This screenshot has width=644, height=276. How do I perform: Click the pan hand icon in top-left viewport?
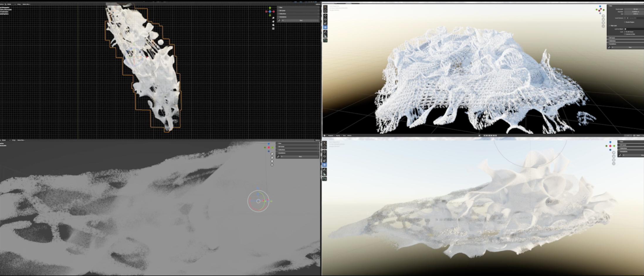[273, 22]
